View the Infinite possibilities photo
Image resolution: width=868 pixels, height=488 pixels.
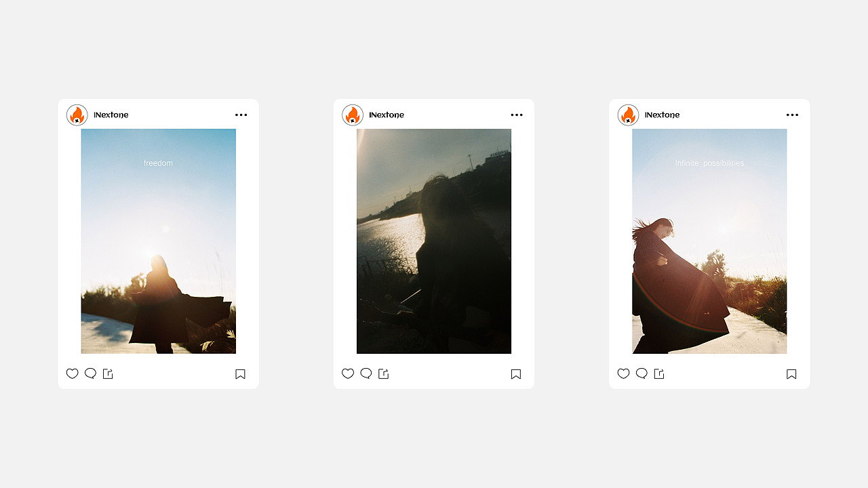point(710,241)
